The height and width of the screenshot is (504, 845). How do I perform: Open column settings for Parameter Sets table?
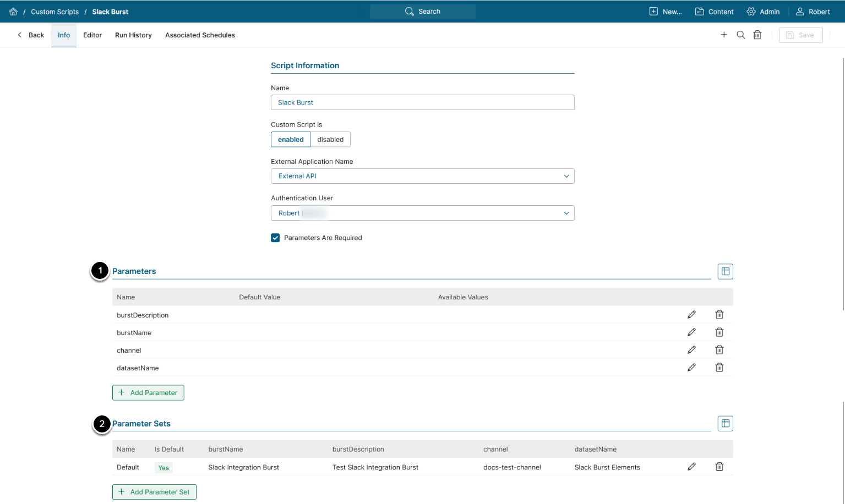tap(725, 424)
